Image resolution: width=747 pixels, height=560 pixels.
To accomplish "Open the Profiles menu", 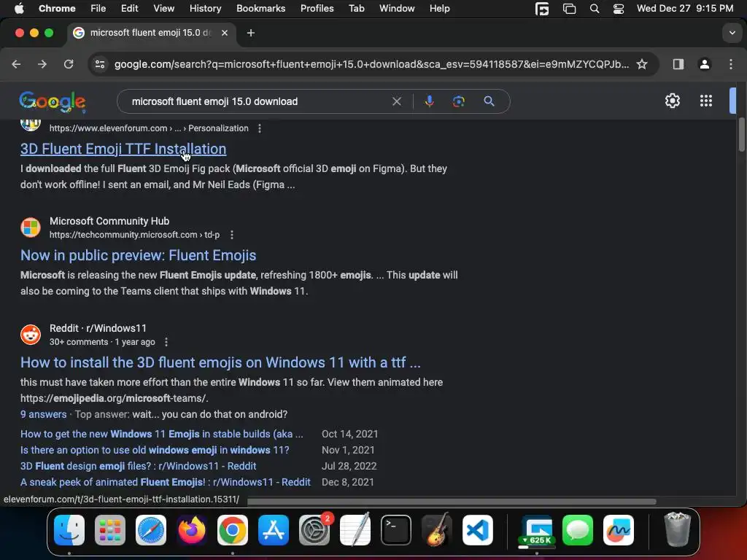I will (x=317, y=9).
